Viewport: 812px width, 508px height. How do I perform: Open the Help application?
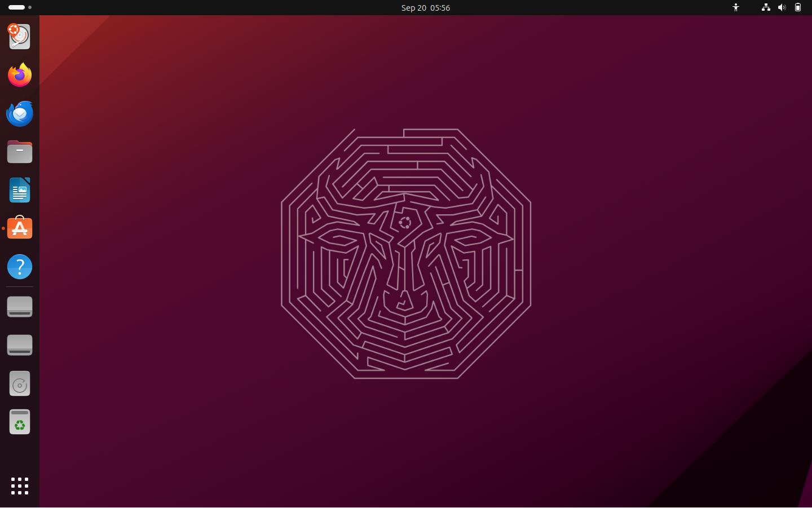click(x=20, y=267)
